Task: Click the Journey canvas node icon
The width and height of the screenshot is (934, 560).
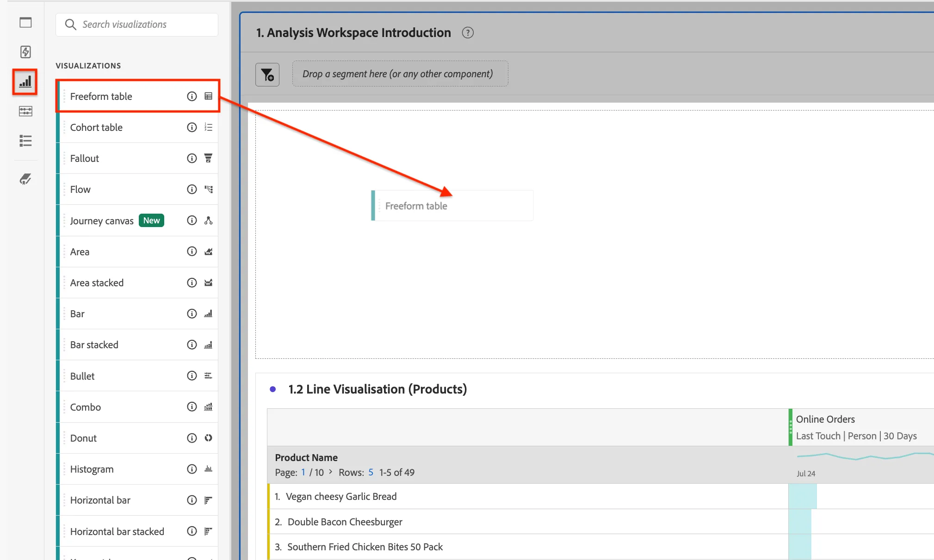Action: pos(208,220)
